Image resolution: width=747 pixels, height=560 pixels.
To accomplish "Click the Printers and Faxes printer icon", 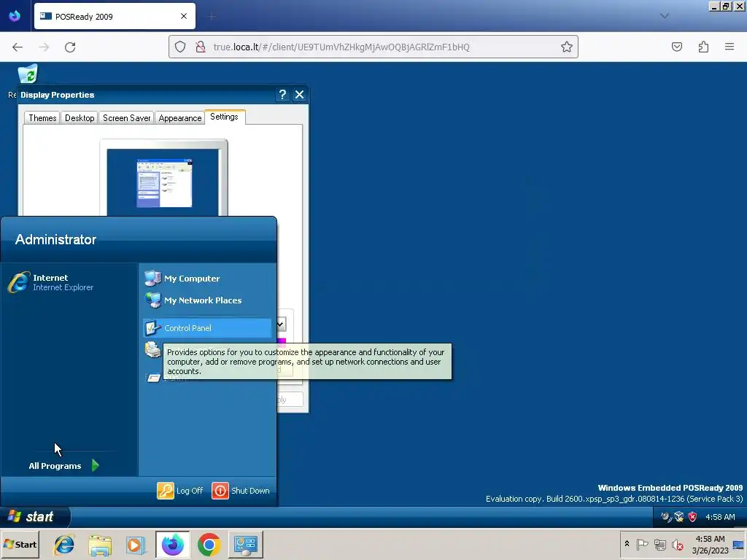I will [153, 349].
